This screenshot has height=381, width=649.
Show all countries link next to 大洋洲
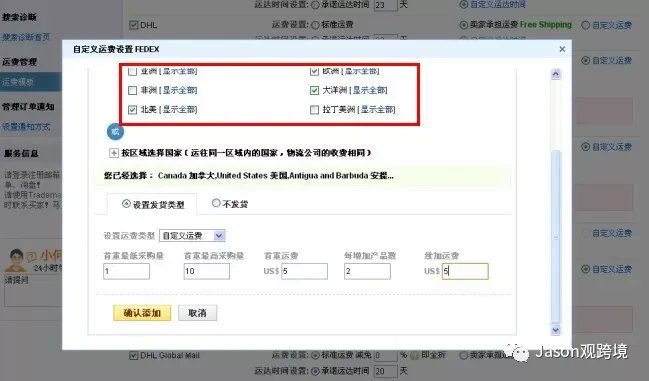[x=370, y=90]
